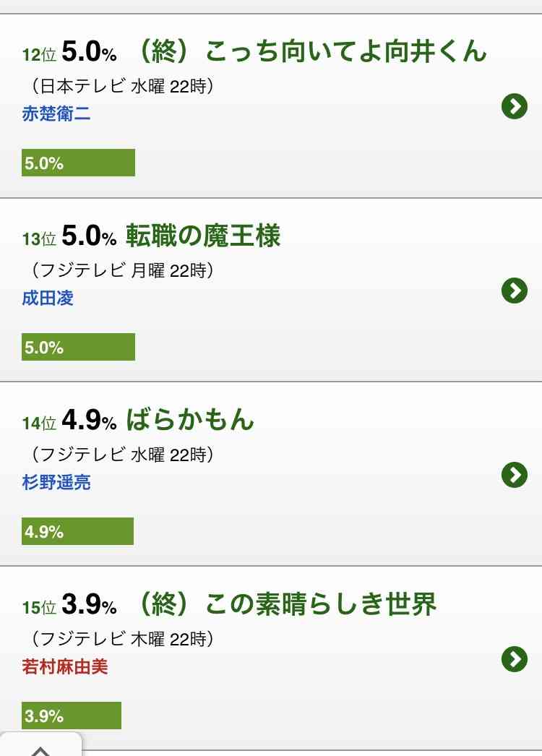The height and width of the screenshot is (756, 542).
Task: Open arrow icon for 転職の魔王様
Action: 515,291
